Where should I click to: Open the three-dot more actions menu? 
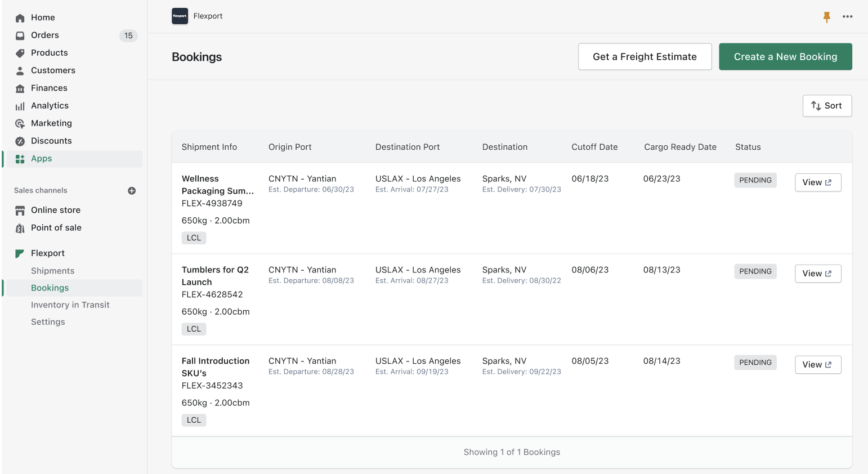pos(847,17)
